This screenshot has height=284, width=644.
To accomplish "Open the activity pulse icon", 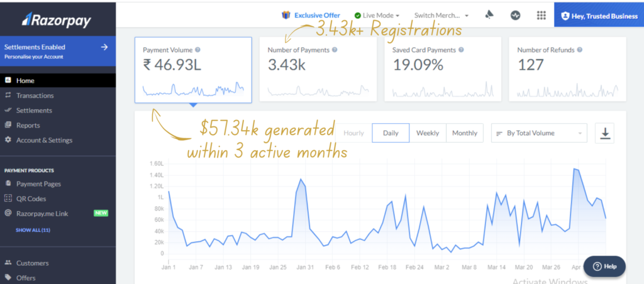I will (x=516, y=15).
